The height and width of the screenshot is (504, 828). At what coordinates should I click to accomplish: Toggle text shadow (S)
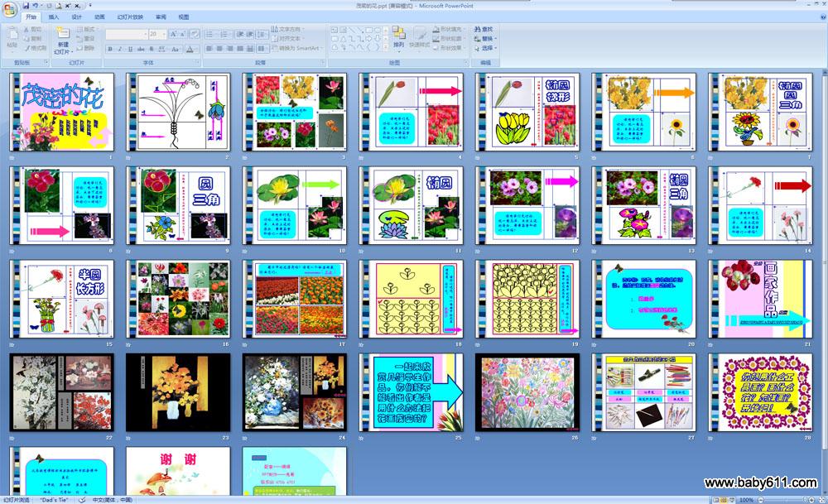click(152, 49)
